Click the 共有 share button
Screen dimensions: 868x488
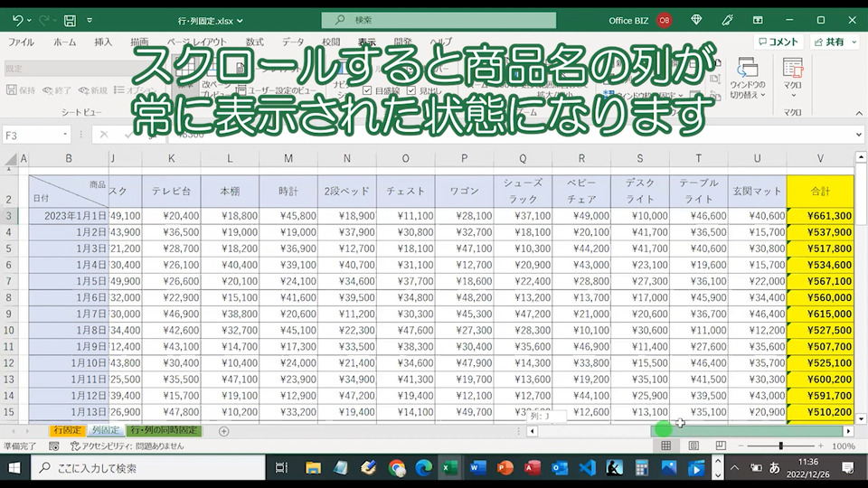(x=835, y=42)
